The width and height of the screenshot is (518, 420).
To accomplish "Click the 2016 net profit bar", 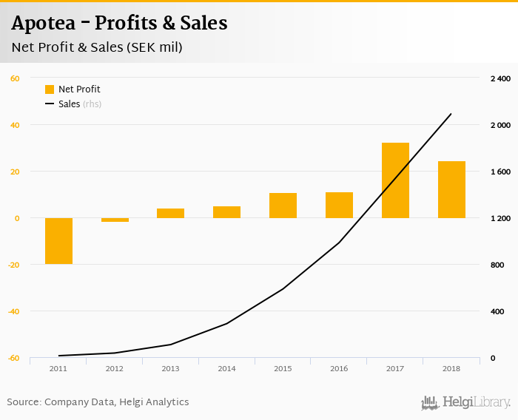I will [x=339, y=205].
